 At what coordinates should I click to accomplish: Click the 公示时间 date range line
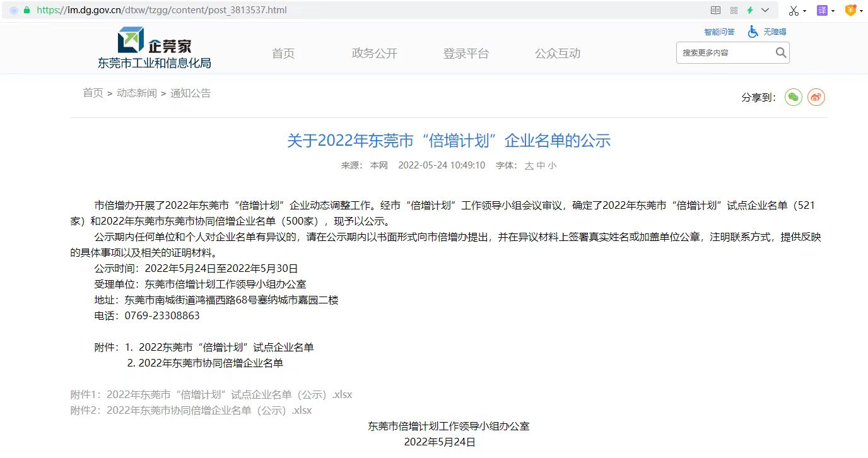click(x=196, y=269)
